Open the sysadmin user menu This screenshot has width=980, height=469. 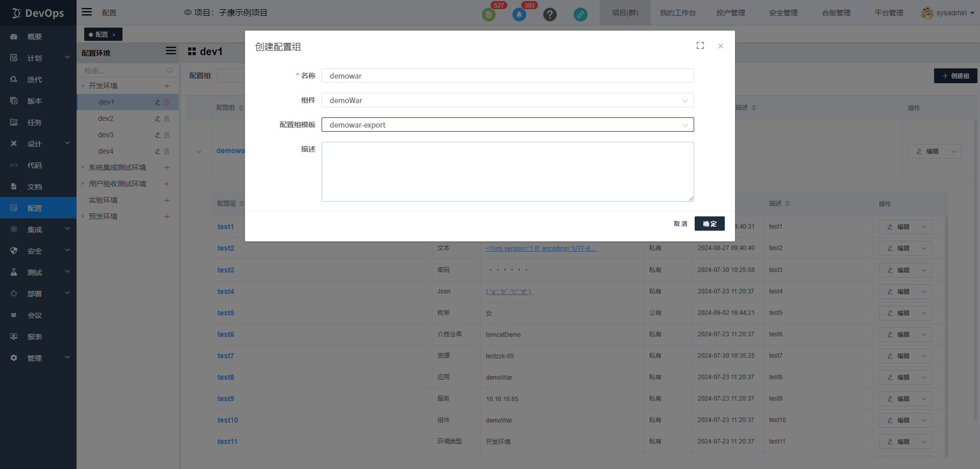tap(949, 13)
